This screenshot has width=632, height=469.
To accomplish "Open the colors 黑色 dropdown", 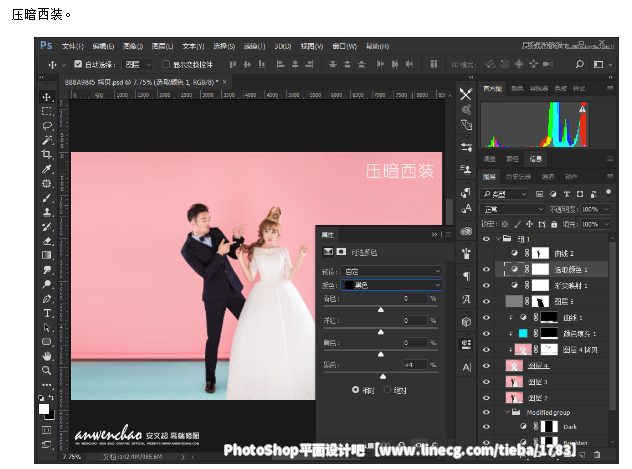I will [391, 285].
